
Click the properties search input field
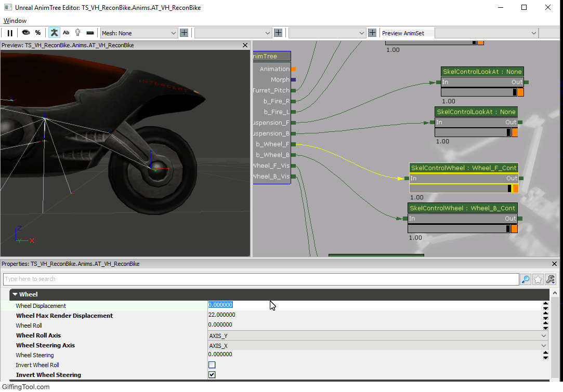(261, 279)
